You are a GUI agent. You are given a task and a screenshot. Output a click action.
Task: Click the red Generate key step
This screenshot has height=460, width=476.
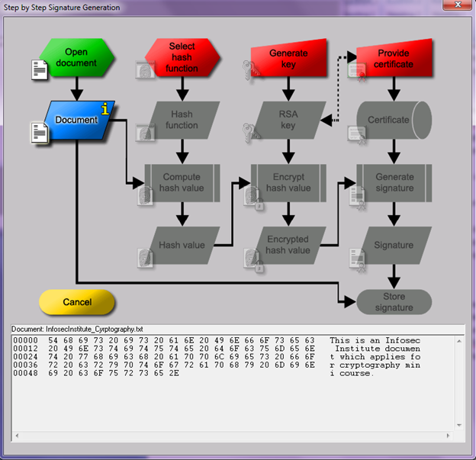click(x=288, y=59)
